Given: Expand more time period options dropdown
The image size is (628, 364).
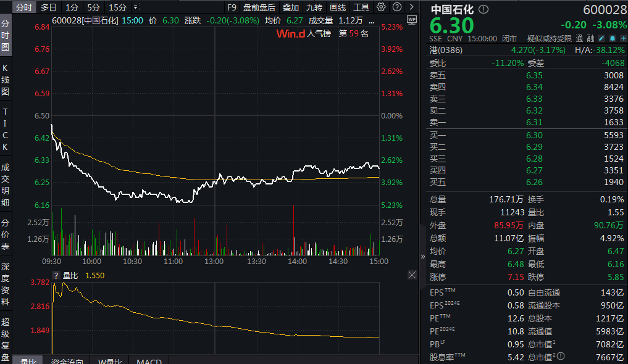Looking at the screenshot, I should coord(135,7).
